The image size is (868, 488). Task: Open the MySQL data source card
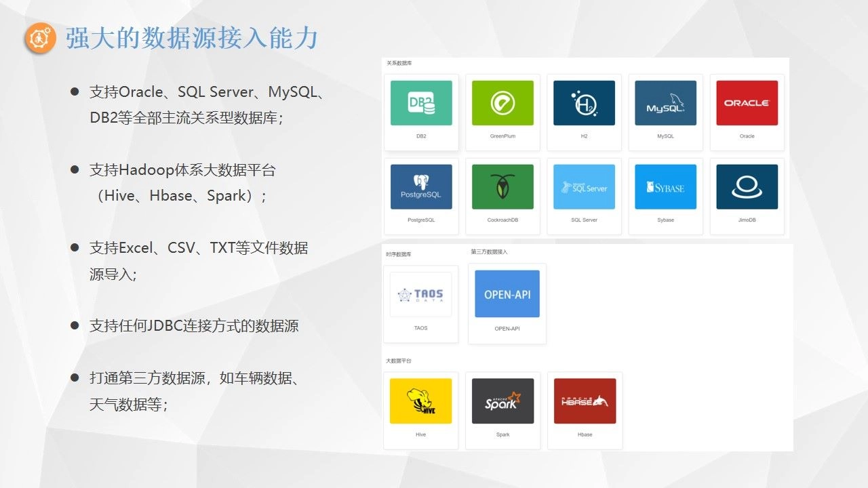(665, 113)
